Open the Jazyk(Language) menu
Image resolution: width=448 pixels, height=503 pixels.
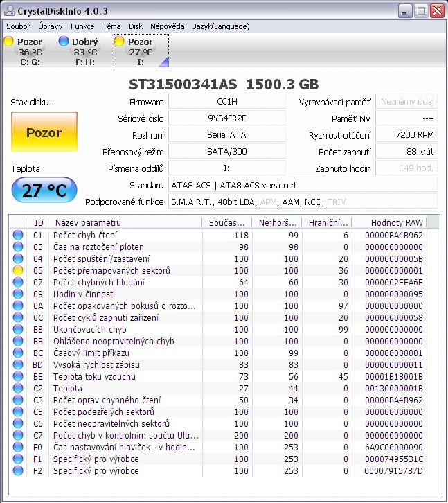221,26
